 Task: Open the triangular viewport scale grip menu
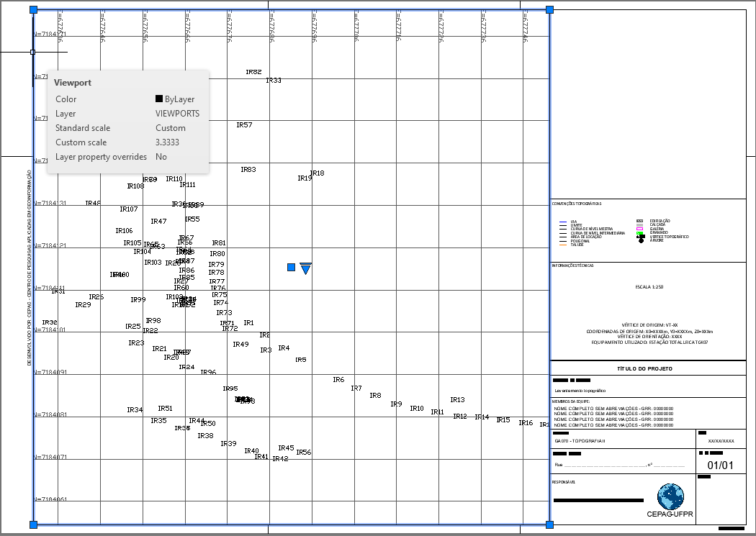305,268
